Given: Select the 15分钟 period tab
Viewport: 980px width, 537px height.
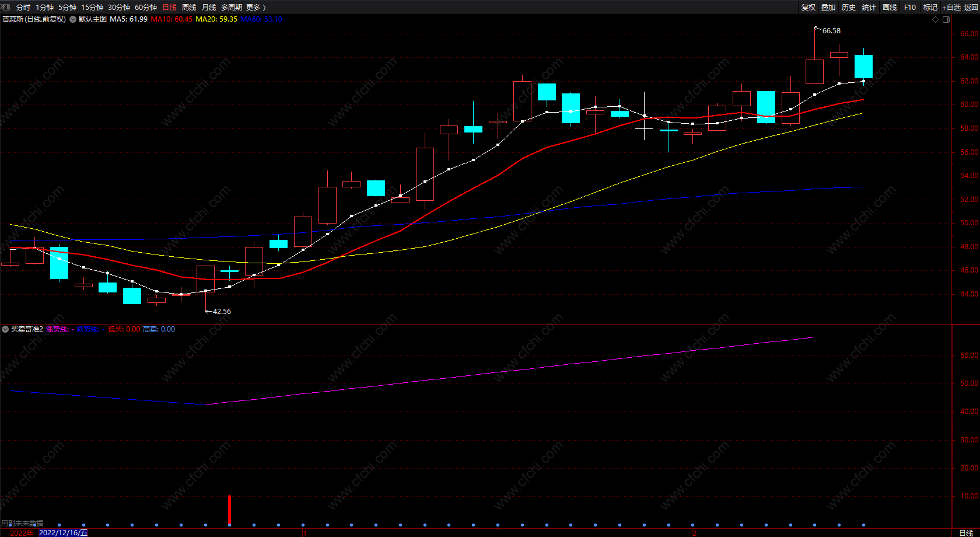Looking at the screenshot, I should tap(92, 8).
